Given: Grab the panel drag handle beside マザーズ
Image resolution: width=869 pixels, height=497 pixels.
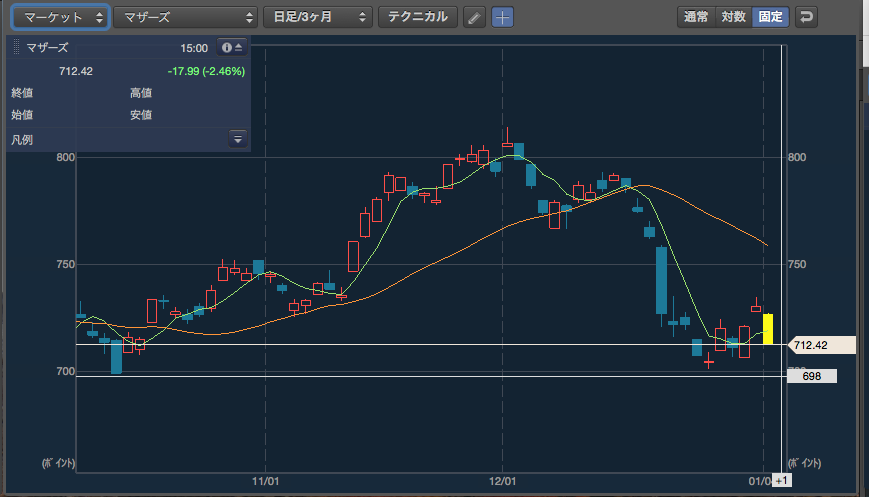Looking at the screenshot, I should coord(16,48).
